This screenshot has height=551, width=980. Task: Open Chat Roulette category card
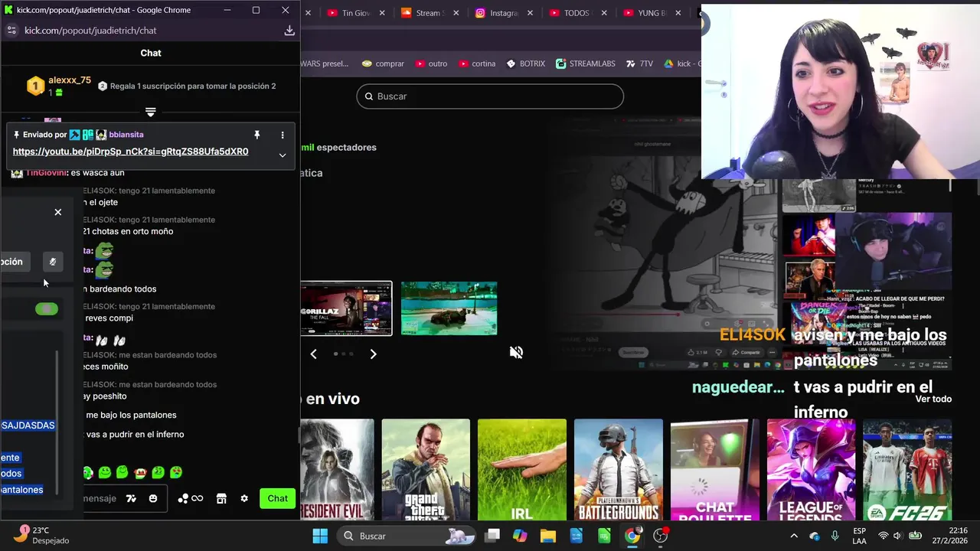click(715, 469)
